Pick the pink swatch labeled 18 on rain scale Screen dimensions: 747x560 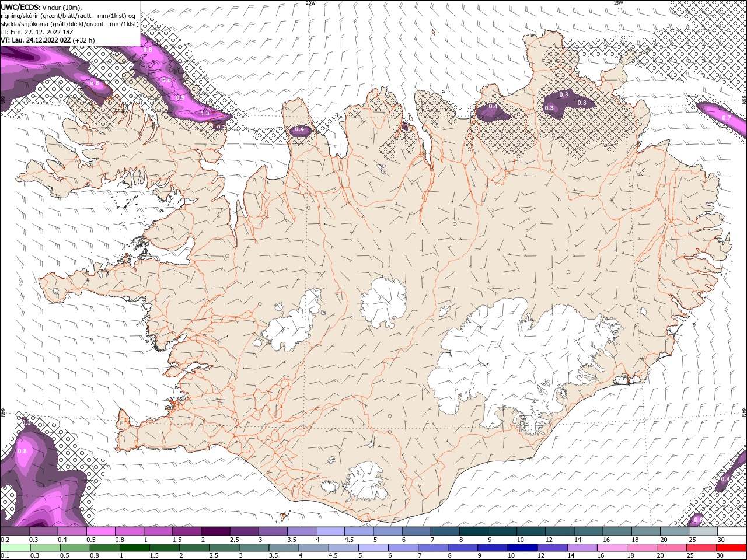pos(641,547)
